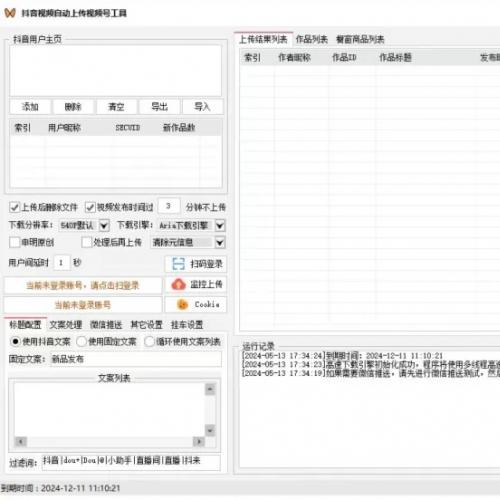Click the 固定文案 input field

click(136, 359)
